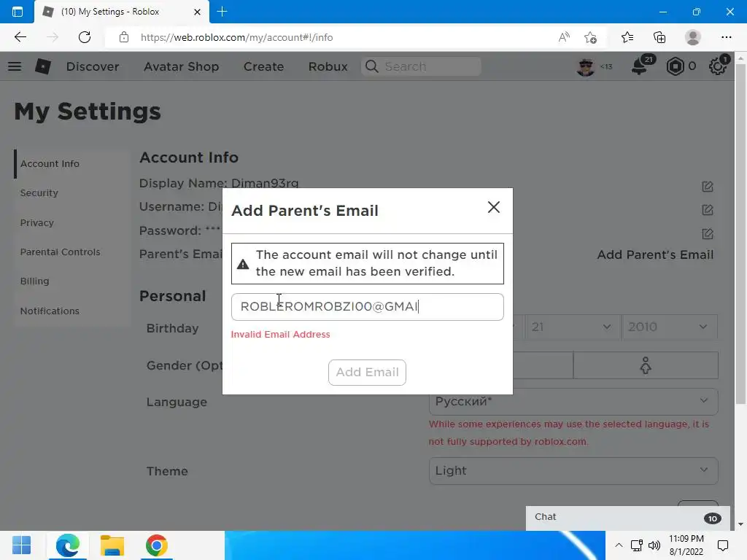Edit the display name with pencil icon
Image resolution: width=747 pixels, height=560 pixels.
click(708, 187)
